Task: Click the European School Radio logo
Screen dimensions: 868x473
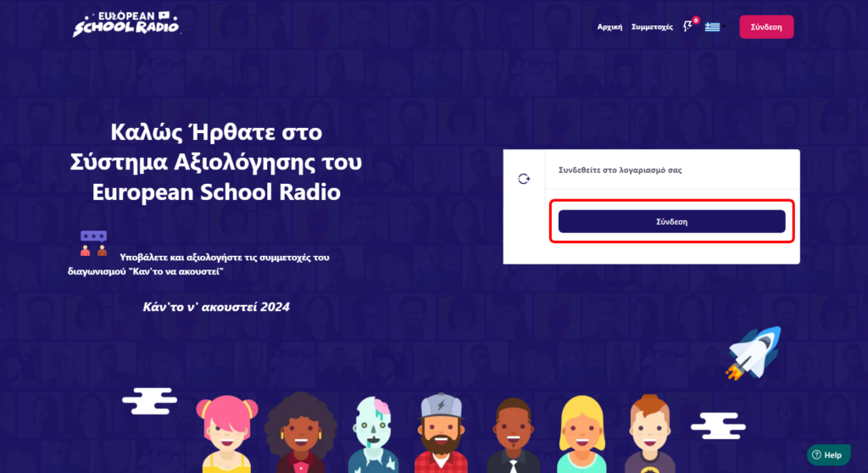Action: [x=126, y=24]
